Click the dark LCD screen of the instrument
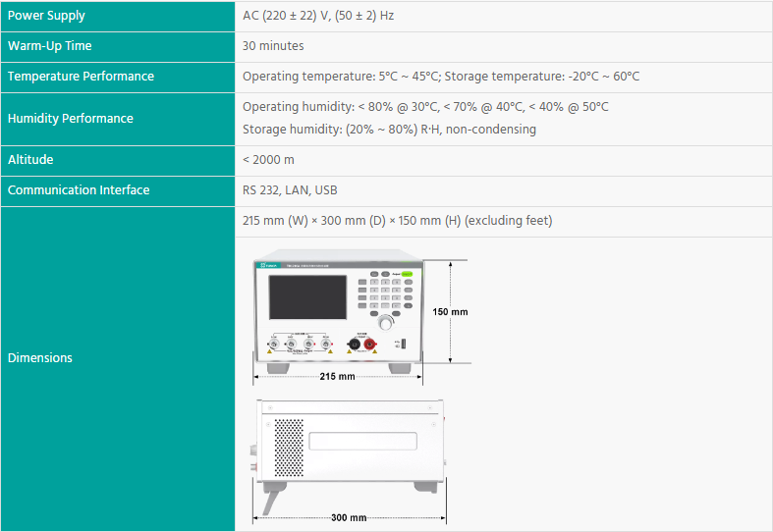The image size is (773, 532). pyautogui.click(x=308, y=297)
